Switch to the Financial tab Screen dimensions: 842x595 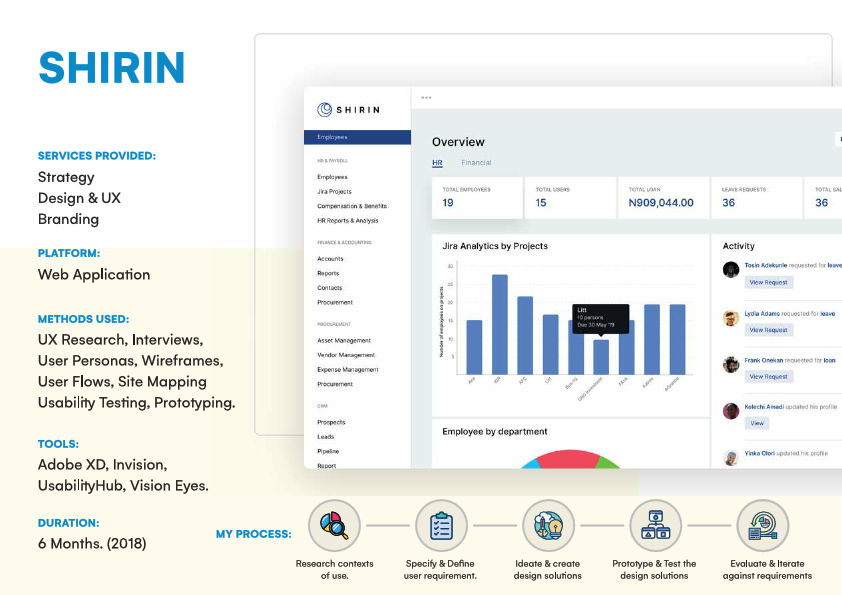(476, 163)
